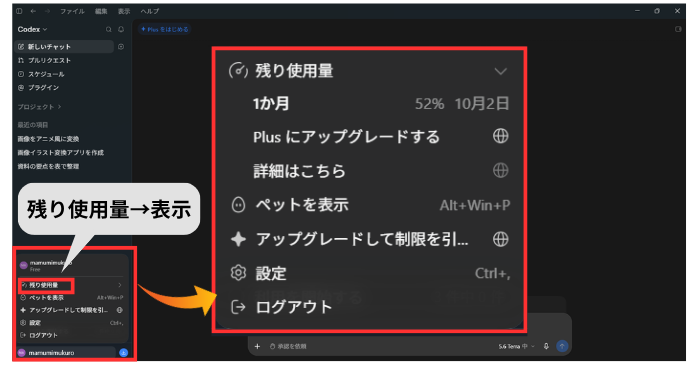This screenshot has width=698, height=365.
Task: Click the globe icon beside 詳細はこちら
Action: click(x=501, y=170)
